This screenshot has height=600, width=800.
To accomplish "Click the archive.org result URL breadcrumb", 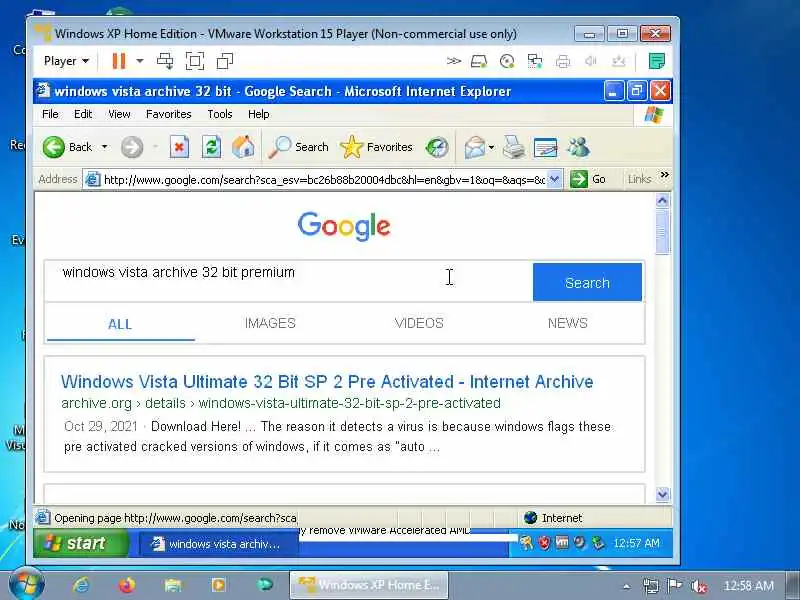I will coord(281,403).
